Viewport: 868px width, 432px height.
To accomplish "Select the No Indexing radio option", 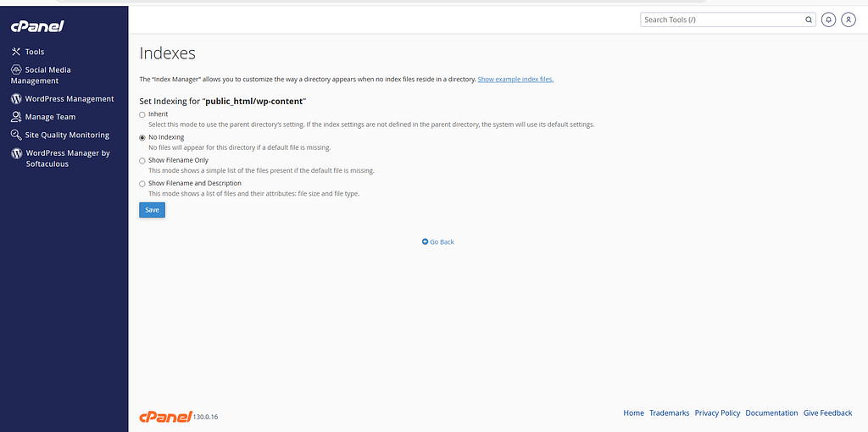I will coord(142,138).
